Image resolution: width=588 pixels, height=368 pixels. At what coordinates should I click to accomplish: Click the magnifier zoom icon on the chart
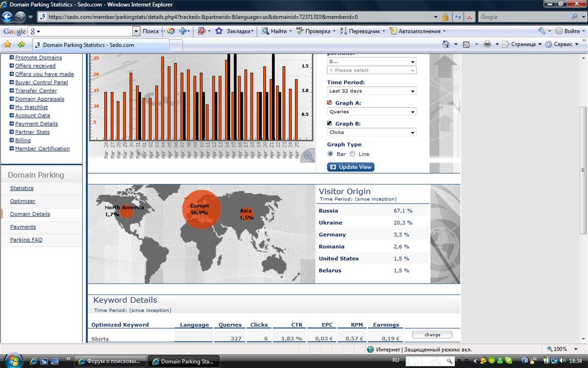(x=308, y=156)
